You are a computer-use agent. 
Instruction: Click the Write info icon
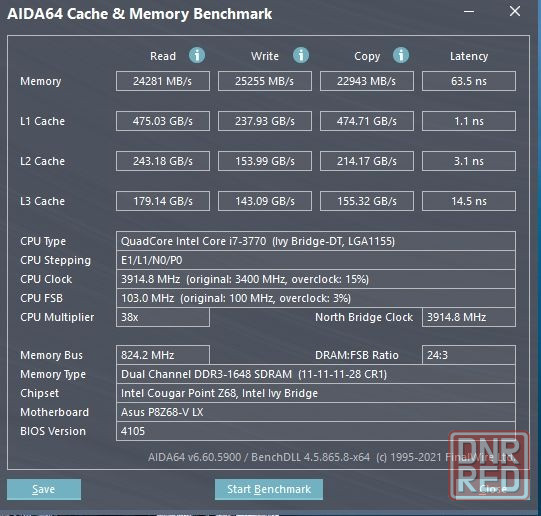point(301,55)
